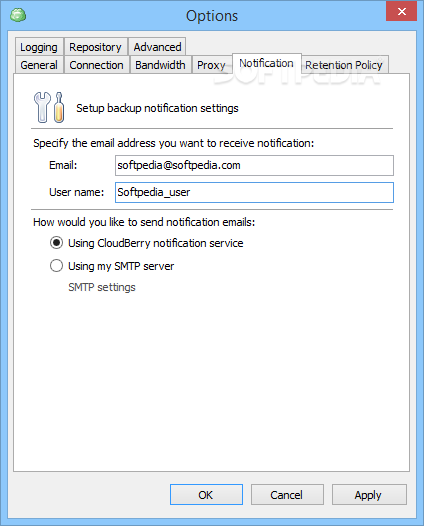Click the CloudBerry app icon in title bar
424x526 pixels.
18,15
